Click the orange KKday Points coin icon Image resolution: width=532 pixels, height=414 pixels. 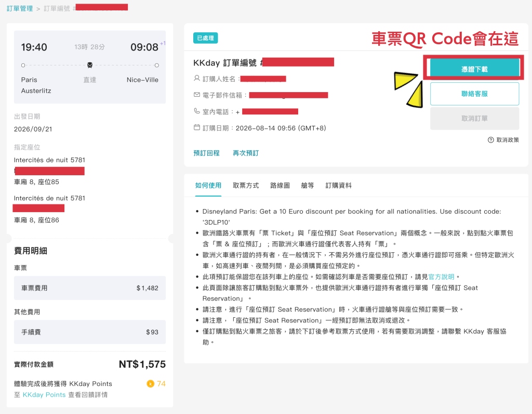[x=150, y=384]
